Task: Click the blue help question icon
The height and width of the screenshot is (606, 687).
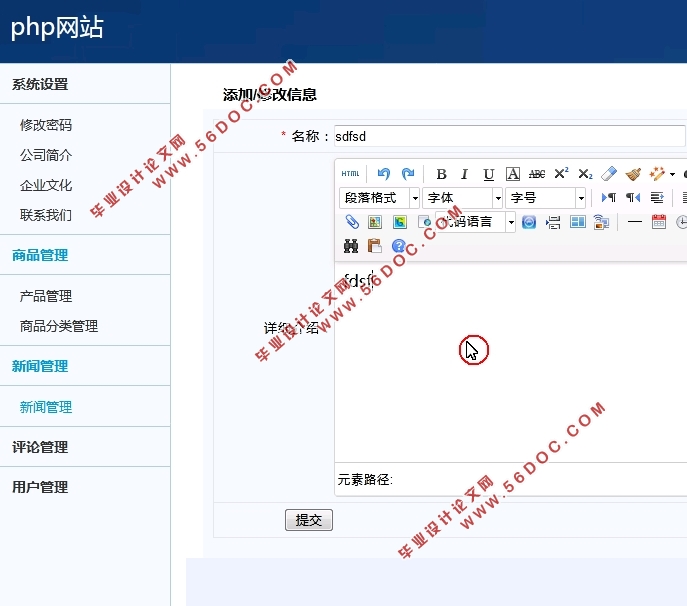Action: click(x=399, y=246)
